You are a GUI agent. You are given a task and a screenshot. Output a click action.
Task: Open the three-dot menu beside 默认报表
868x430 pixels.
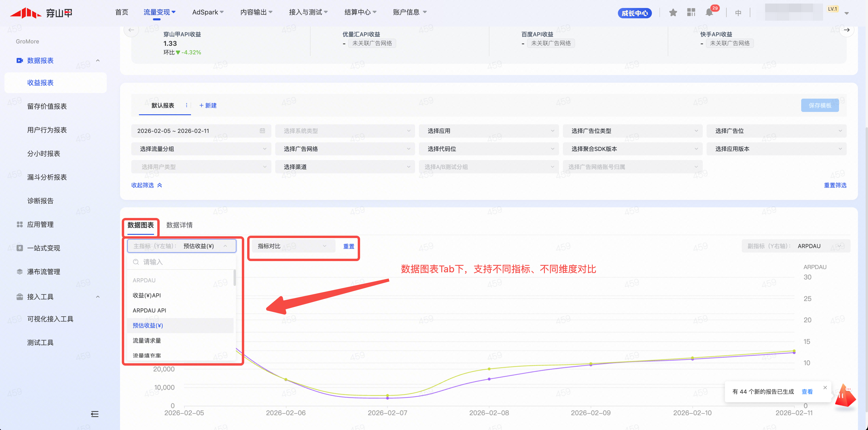186,105
